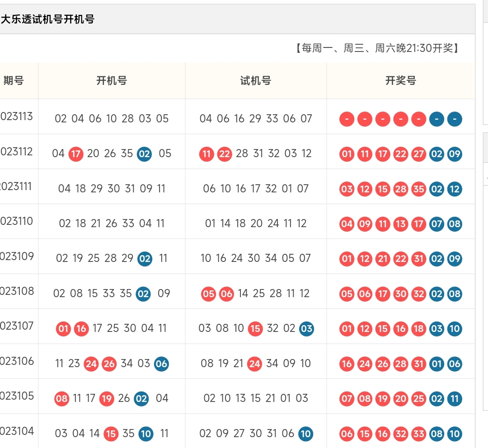Click red ball 19 in 2023105 开机号
The image size is (488, 448).
tap(107, 399)
